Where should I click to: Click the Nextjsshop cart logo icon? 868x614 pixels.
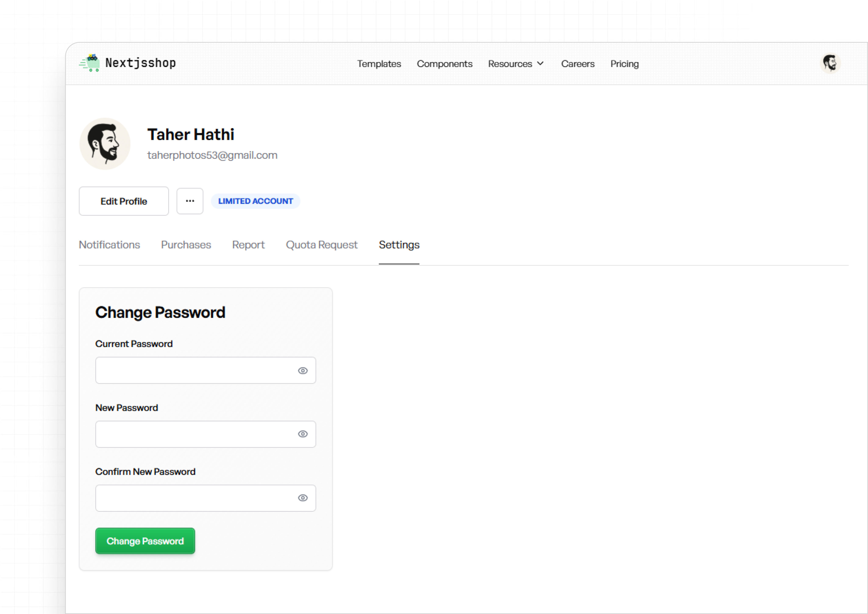coord(90,63)
